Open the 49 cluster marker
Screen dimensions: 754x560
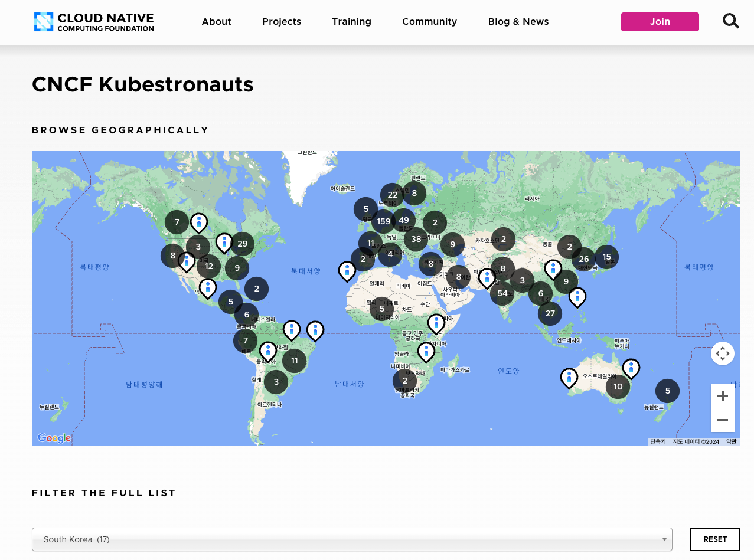click(404, 221)
